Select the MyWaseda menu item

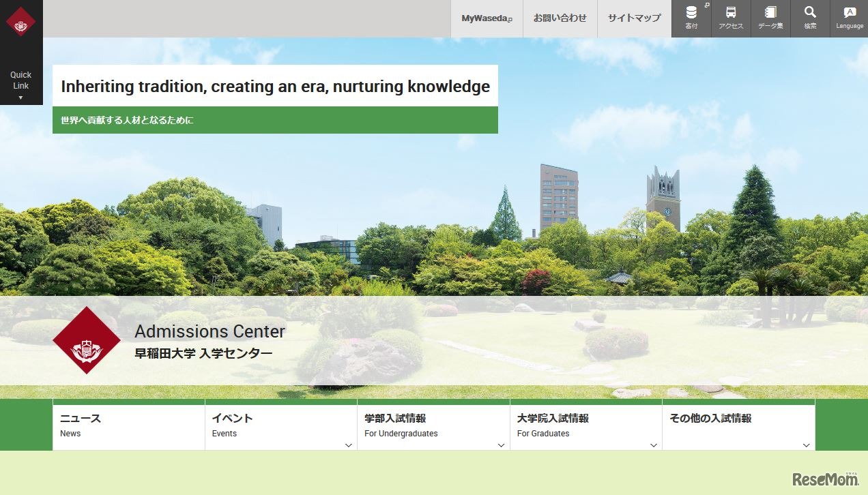click(486, 18)
